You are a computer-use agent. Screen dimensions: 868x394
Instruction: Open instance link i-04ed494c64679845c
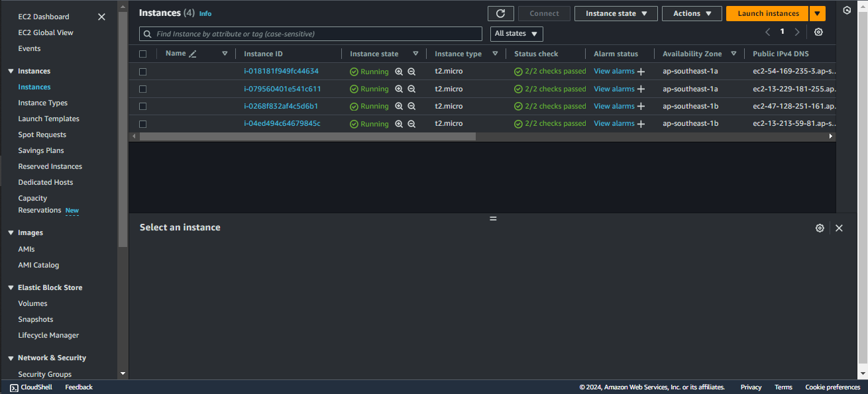[282, 123]
